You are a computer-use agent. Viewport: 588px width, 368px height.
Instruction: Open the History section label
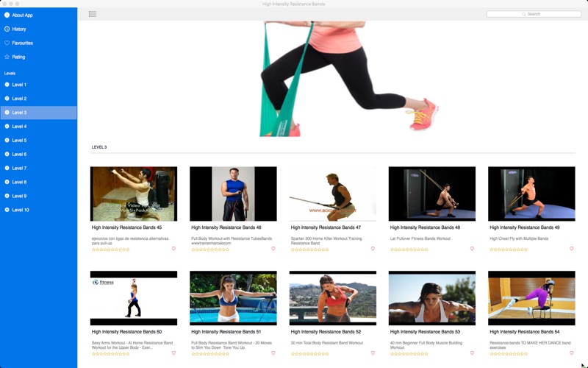tap(19, 29)
